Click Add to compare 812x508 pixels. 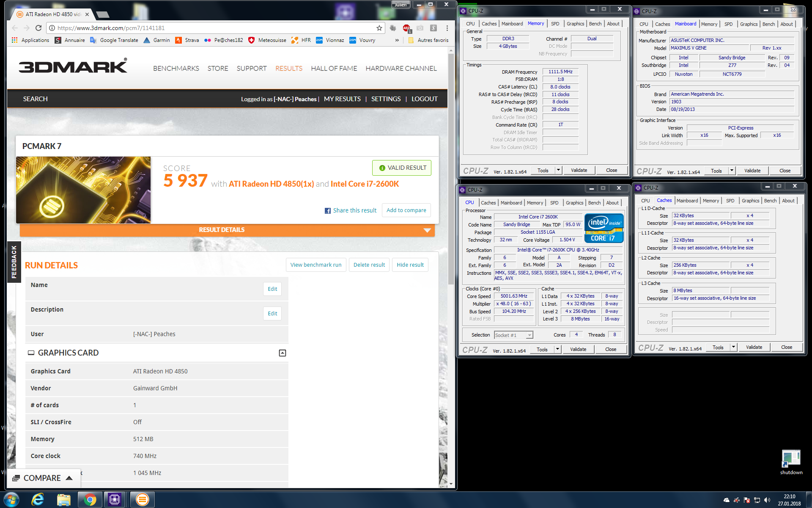pyautogui.click(x=406, y=210)
